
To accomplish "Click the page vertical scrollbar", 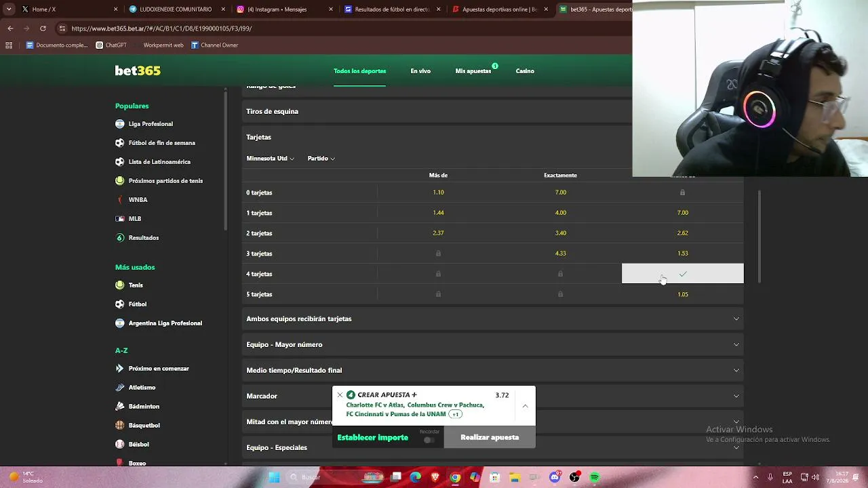I will 759,237.
